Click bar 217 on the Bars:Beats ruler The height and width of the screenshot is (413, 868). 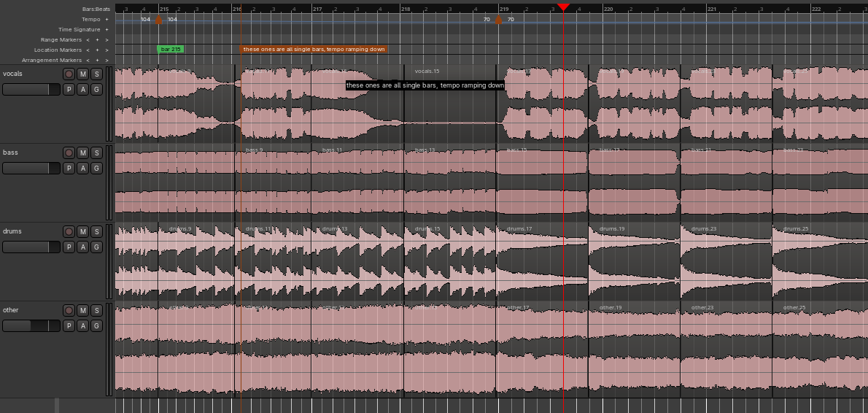[x=317, y=9]
